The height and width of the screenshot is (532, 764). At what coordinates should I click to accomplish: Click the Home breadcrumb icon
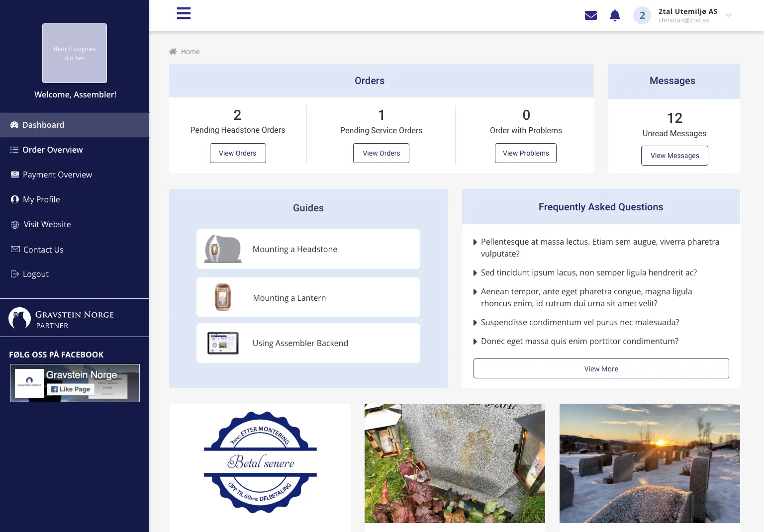(173, 52)
